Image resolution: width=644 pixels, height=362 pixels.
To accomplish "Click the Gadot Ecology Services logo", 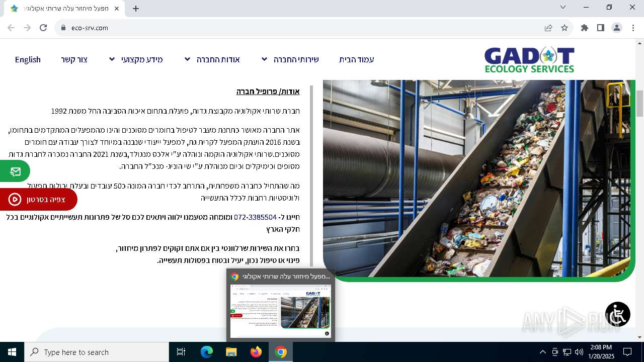I will coord(529,60).
